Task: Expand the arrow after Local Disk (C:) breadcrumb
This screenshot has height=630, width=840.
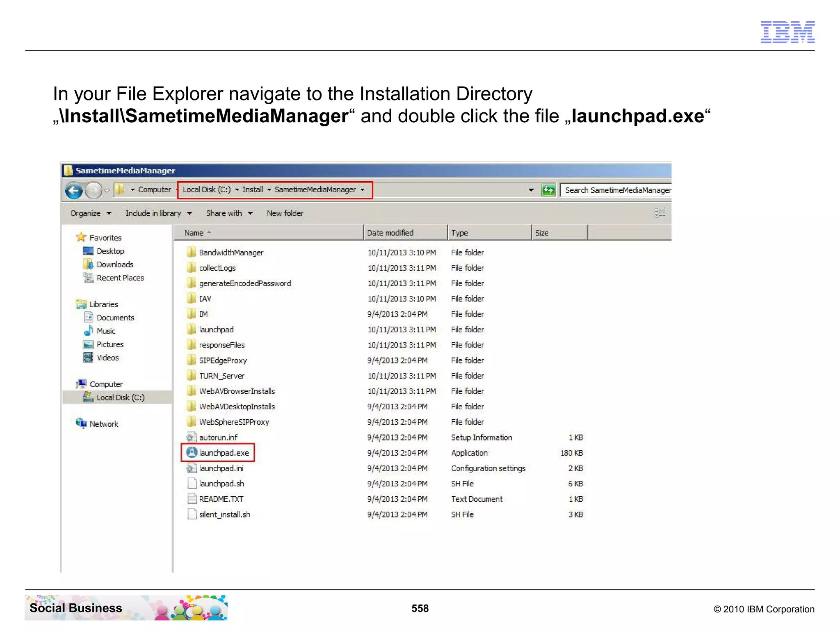Action: tap(237, 189)
